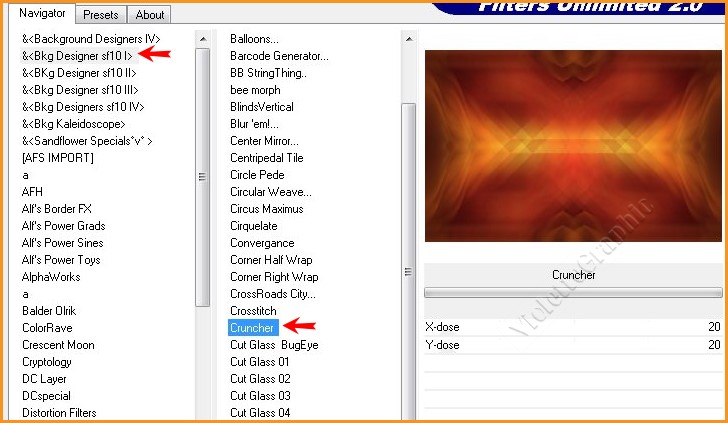Select the Barcode Generator... filter

(279, 56)
